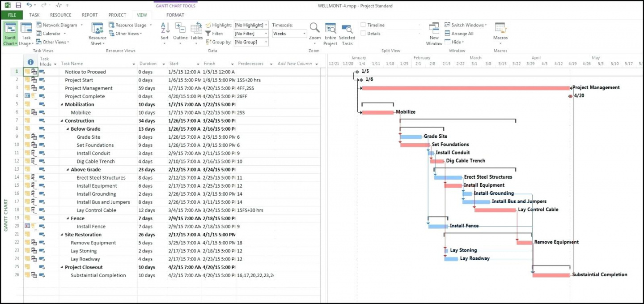The width and height of the screenshot is (644, 304).
Task: Toggle the Details checkbox
Action: pos(363,34)
